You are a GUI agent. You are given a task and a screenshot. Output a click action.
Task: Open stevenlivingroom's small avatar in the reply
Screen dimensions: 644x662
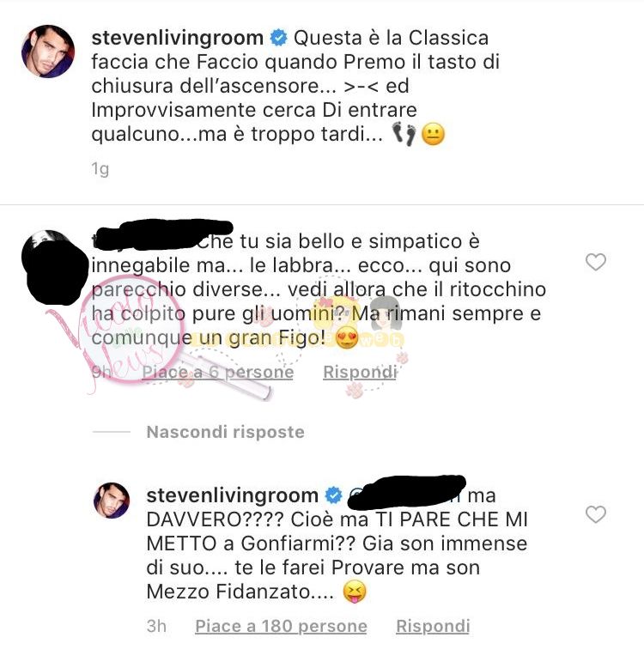(x=112, y=501)
